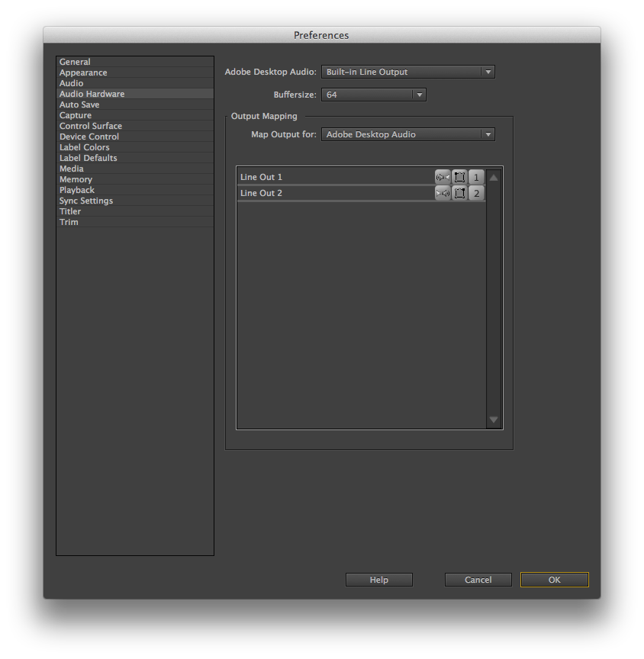The image size is (644, 659).
Task: Open the Map Output for dropdown
Action: (x=407, y=134)
